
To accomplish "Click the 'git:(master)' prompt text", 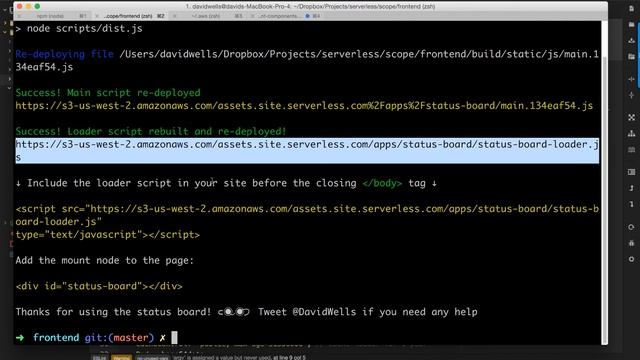I will 119,338.
